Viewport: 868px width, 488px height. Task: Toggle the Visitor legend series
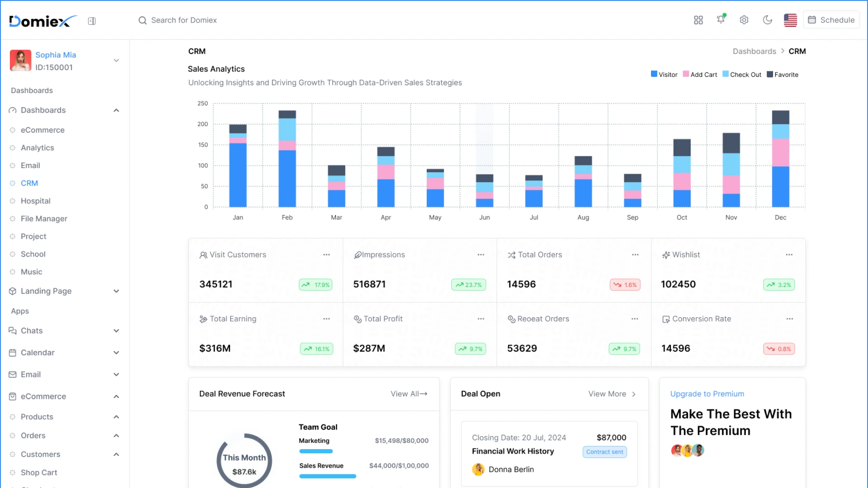coord(664,75)
